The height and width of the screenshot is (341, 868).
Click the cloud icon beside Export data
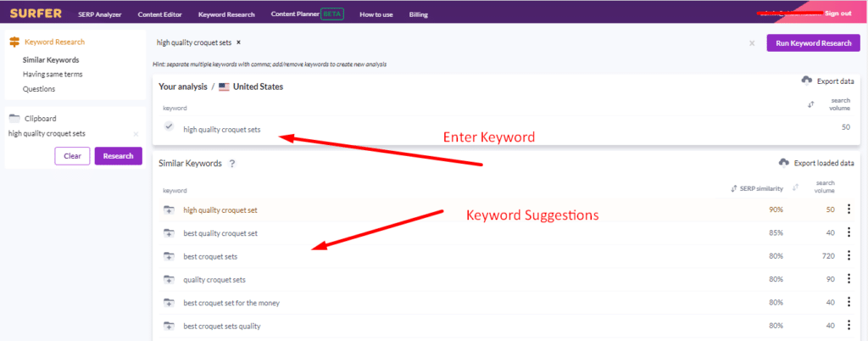tap(807, 81)
